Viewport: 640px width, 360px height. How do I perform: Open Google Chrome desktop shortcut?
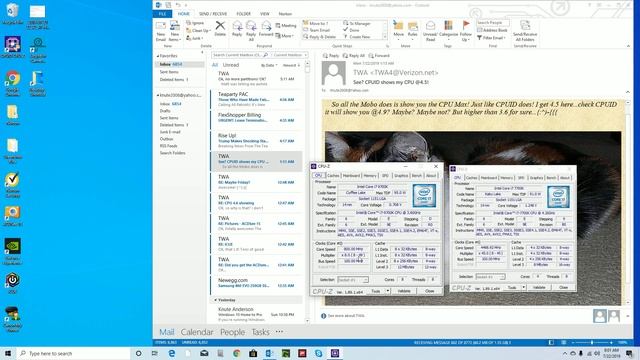[x=13, y=83]
